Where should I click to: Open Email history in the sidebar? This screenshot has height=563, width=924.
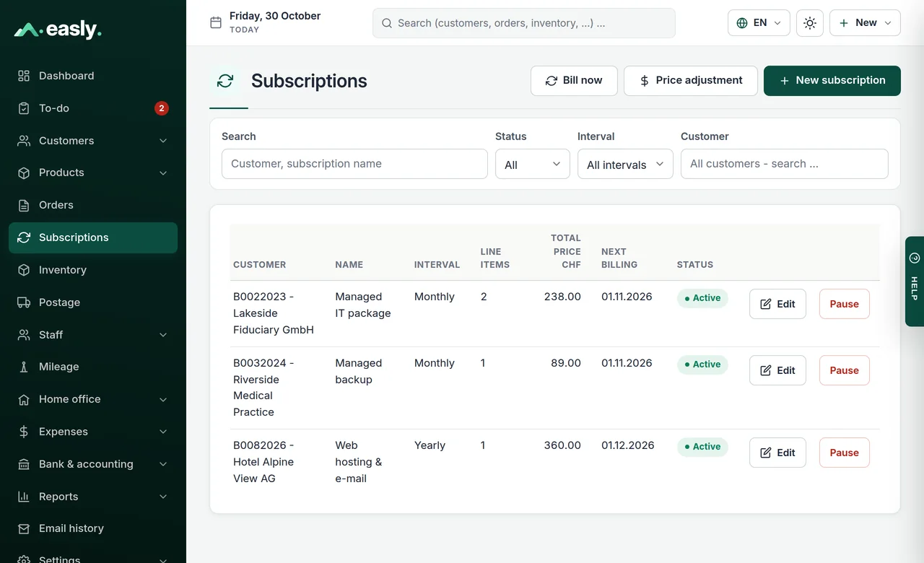coord(93,528)
